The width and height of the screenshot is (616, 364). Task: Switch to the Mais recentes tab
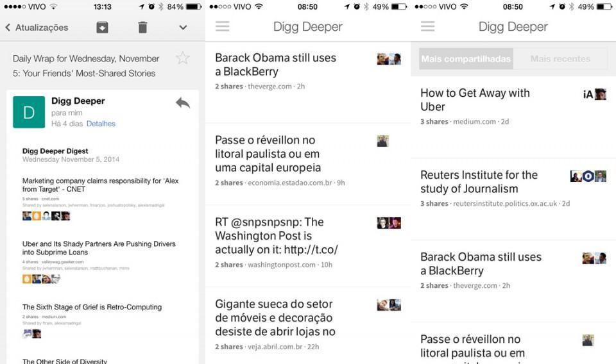click(560, 59)
